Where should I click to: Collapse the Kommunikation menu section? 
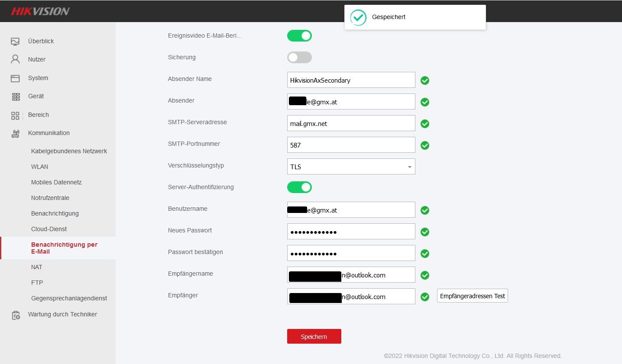tap(49, 133)
